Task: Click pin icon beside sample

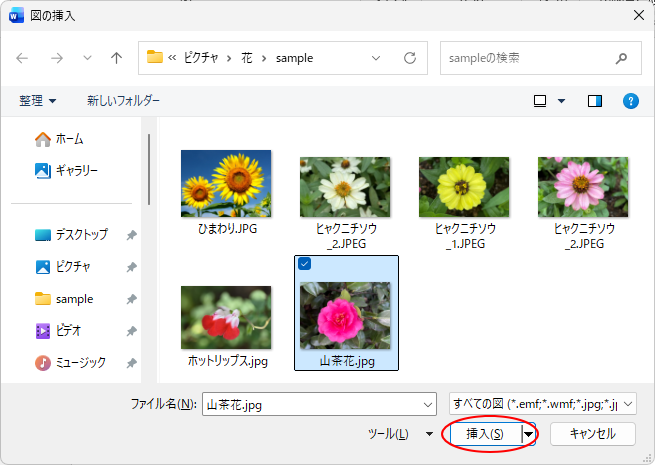Action: [132, 299]
